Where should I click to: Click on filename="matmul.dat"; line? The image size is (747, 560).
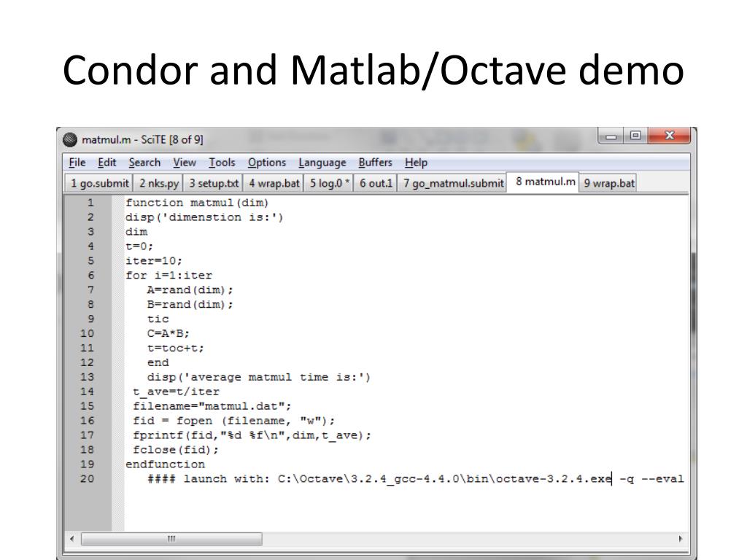[x=212, y=406]
